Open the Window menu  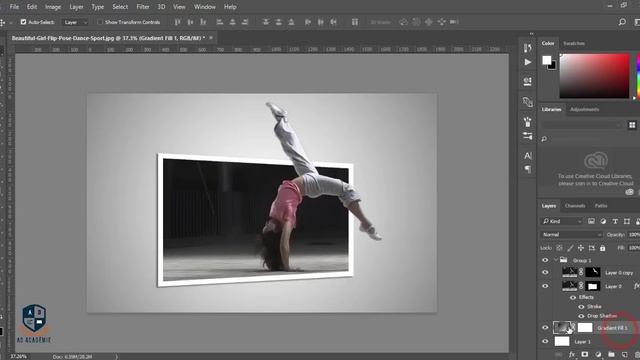coord(204,7)
